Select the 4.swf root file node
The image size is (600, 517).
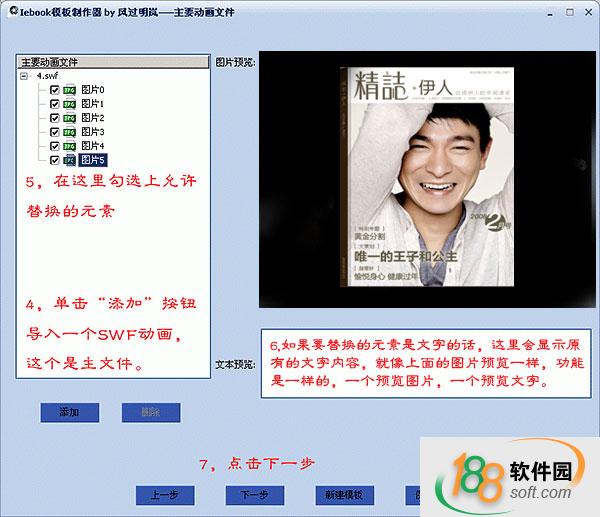47,76
